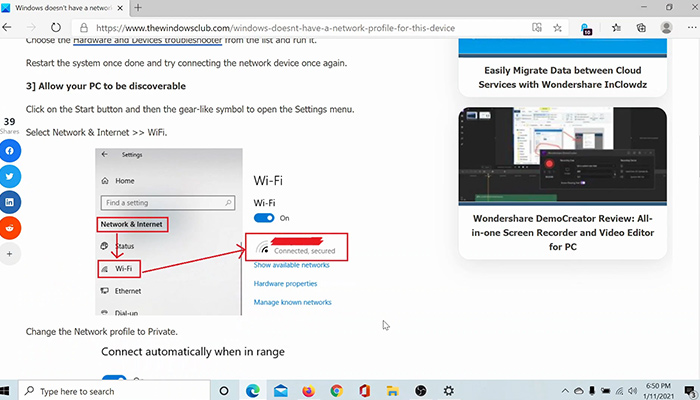Share the article on Twitter
This screenshot has height=400, width=700.
[10, 177]
